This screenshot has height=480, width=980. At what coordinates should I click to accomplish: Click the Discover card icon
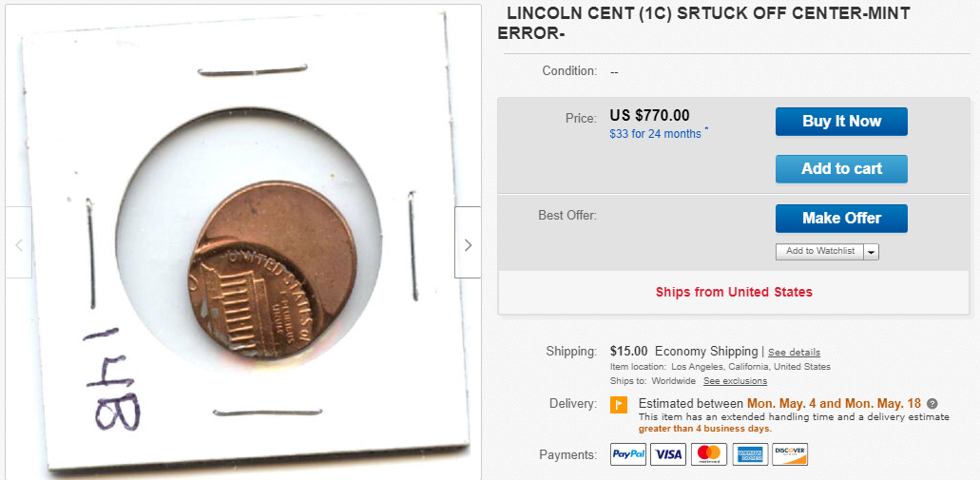(790, 454)
